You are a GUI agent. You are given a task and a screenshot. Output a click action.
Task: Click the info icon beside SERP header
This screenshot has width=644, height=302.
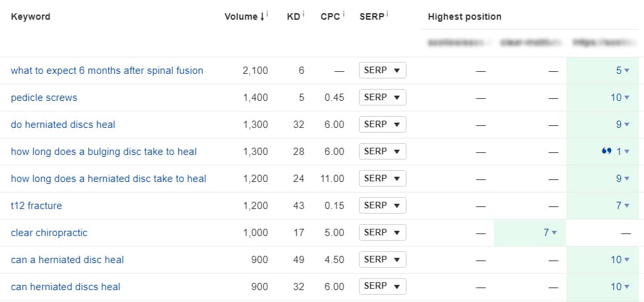click(x=387, y=15)
